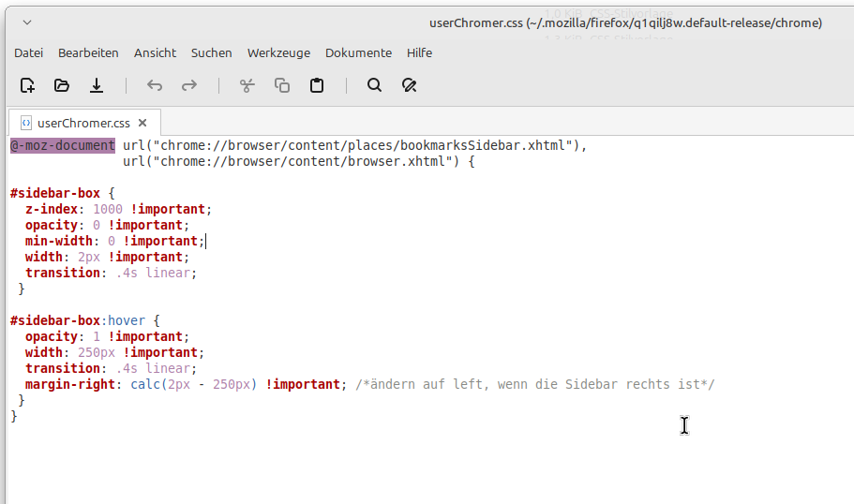
Task: Click the #sidebar-box:hover selector
Action: click(78, 320)
